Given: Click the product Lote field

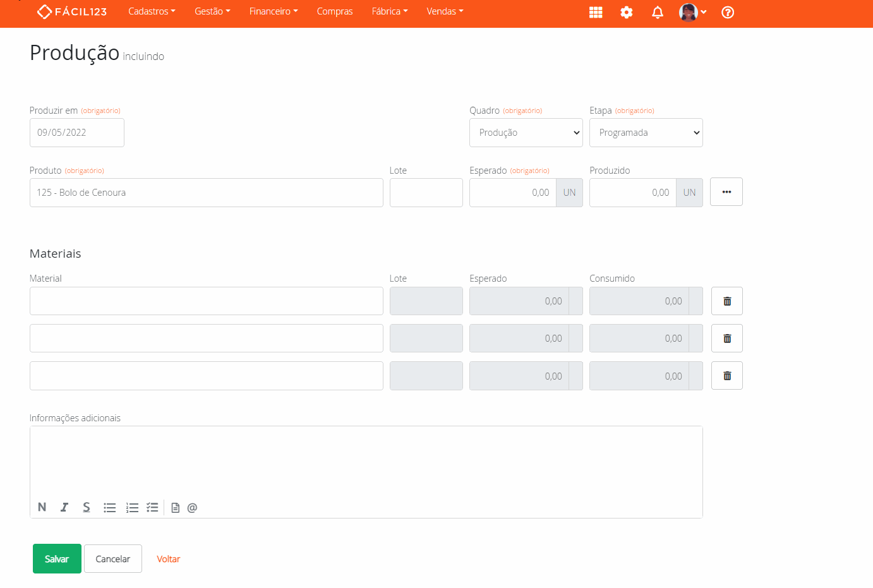Looking at the screenshot, I should 426,193.
